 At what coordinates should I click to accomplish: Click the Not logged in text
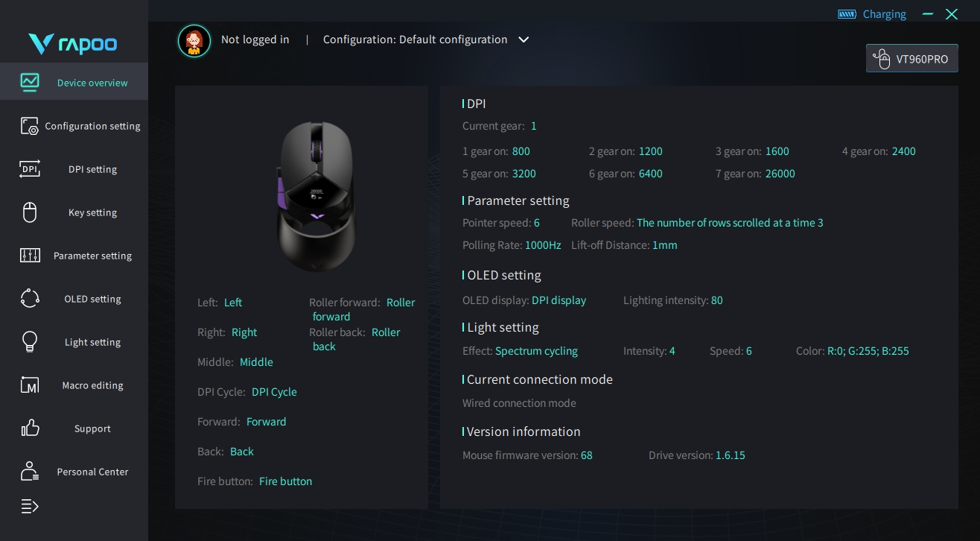point(255,39)
